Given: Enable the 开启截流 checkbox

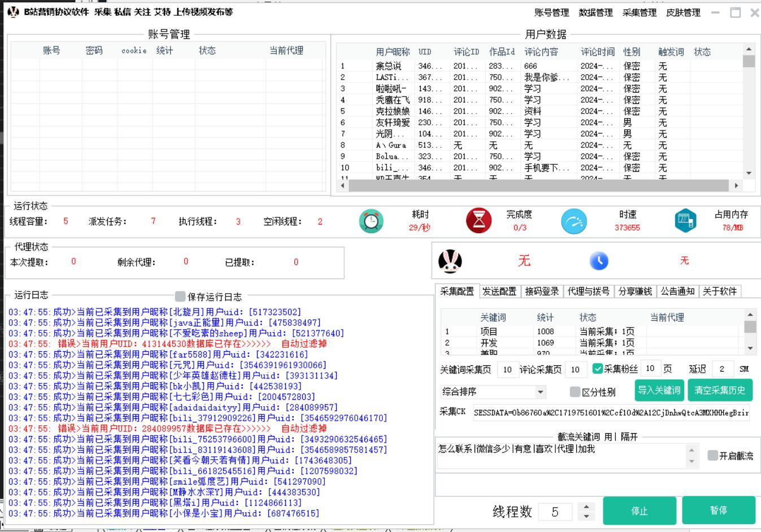Looking at the screenshot, I should (x=712, y=455).
